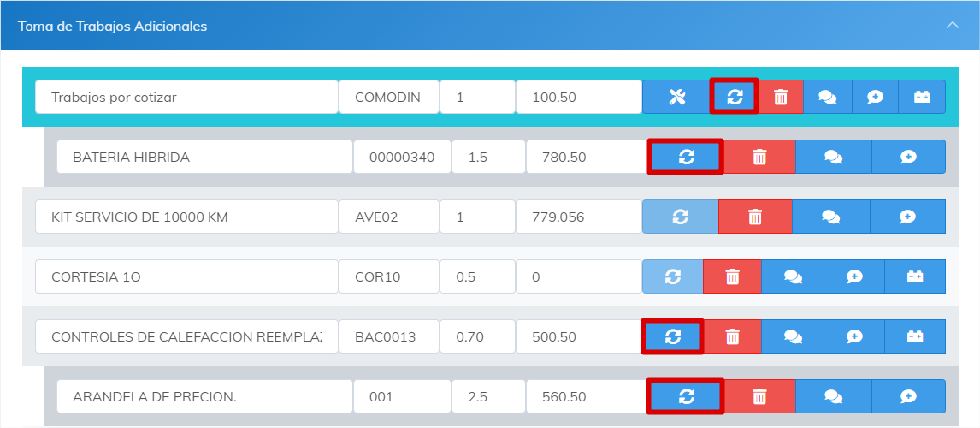Image resolution: width=980 pixels, height=428 pixels.
Task: Add a comment to ARANDELA DE PRECION
Action: tap(908, 396)
